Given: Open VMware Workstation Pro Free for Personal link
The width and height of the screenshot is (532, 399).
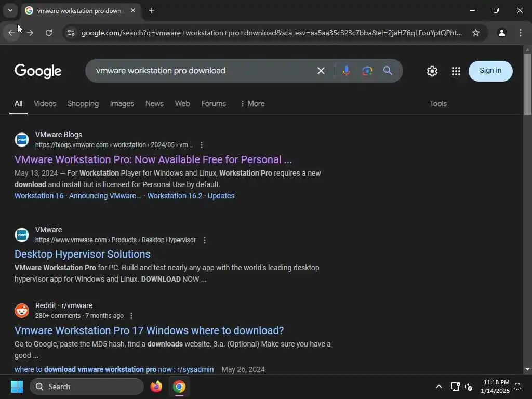Looking at the screenshot, I should [153, 159].
